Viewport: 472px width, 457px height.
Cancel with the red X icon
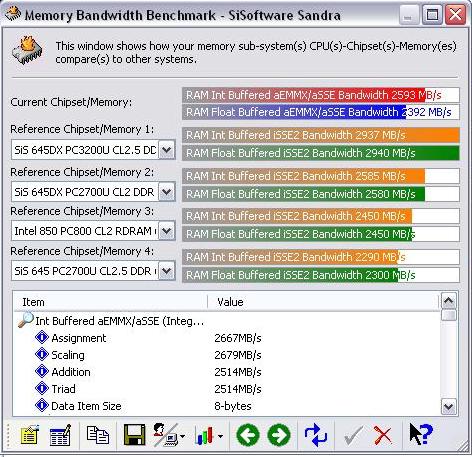point(382,435)
